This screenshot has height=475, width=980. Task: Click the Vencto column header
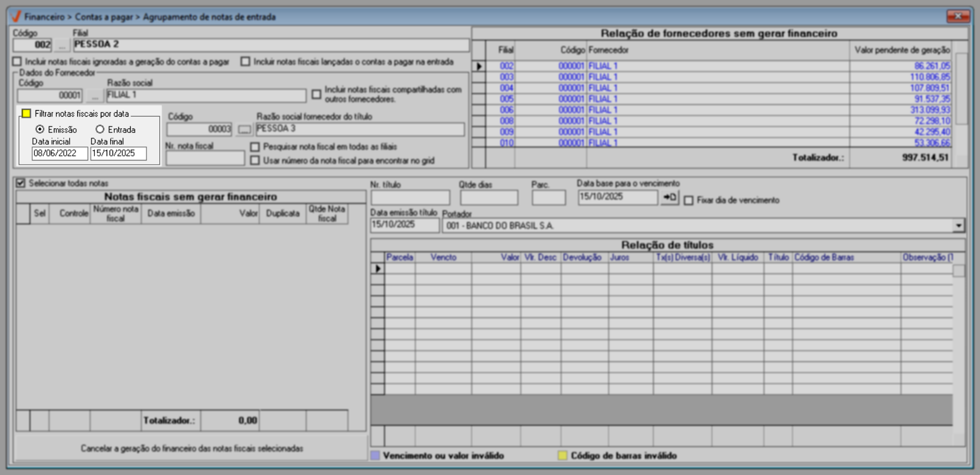(443, 258)
